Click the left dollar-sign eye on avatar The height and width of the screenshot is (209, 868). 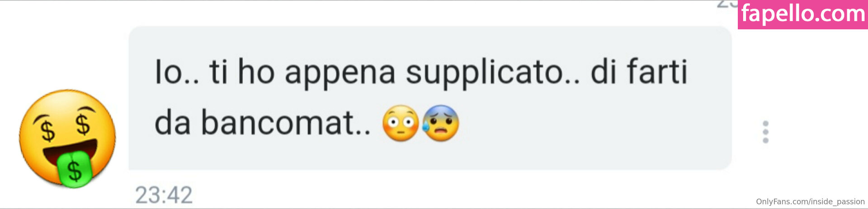[46, 129]
